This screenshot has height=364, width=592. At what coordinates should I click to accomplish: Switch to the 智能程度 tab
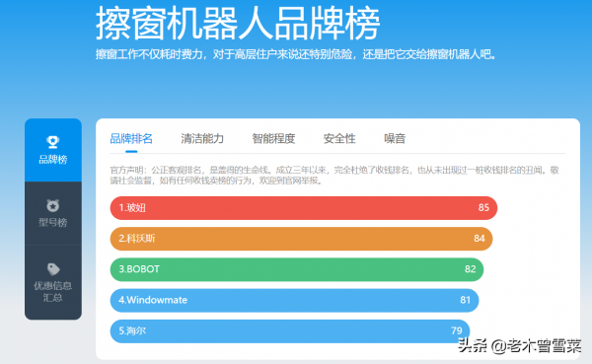click(273, 138)
